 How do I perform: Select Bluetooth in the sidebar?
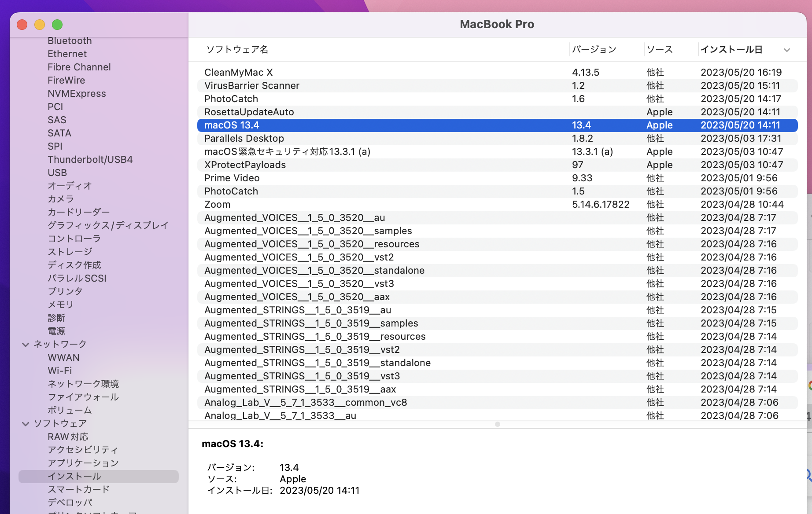70,41
